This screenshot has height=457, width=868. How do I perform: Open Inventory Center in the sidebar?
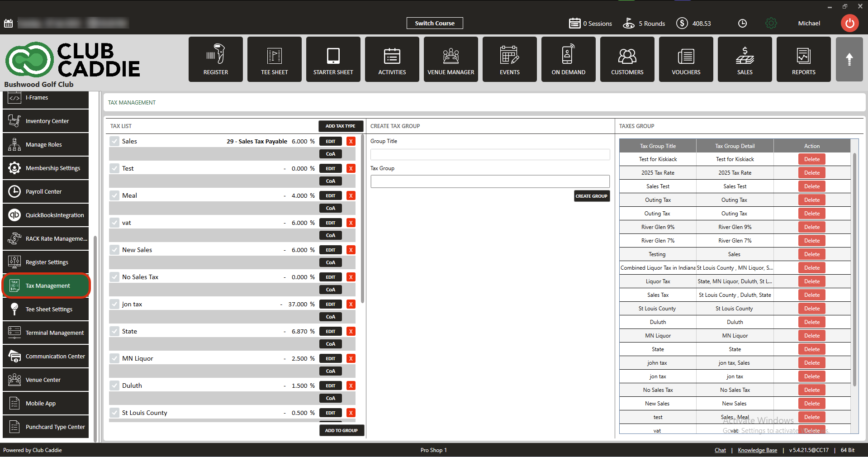coord(46,121)
